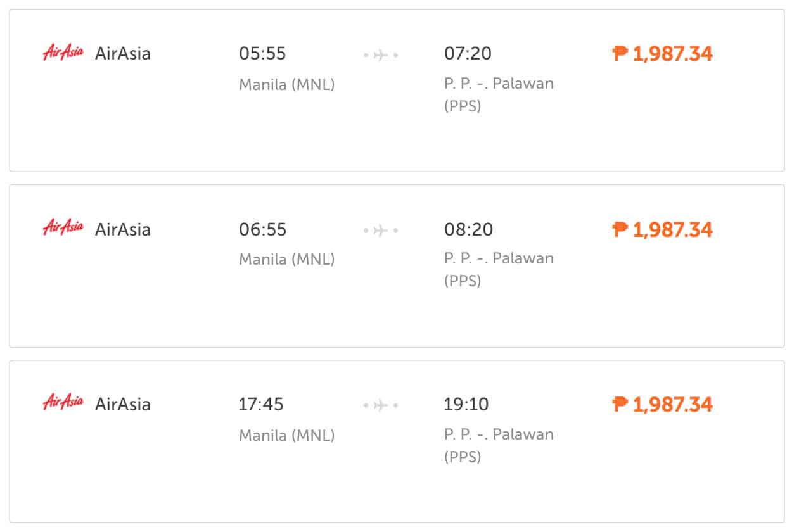The height and width of the screenshot is (532, 799).
Task: Click the 08:20 arrival time
Action: click(468, 229)
